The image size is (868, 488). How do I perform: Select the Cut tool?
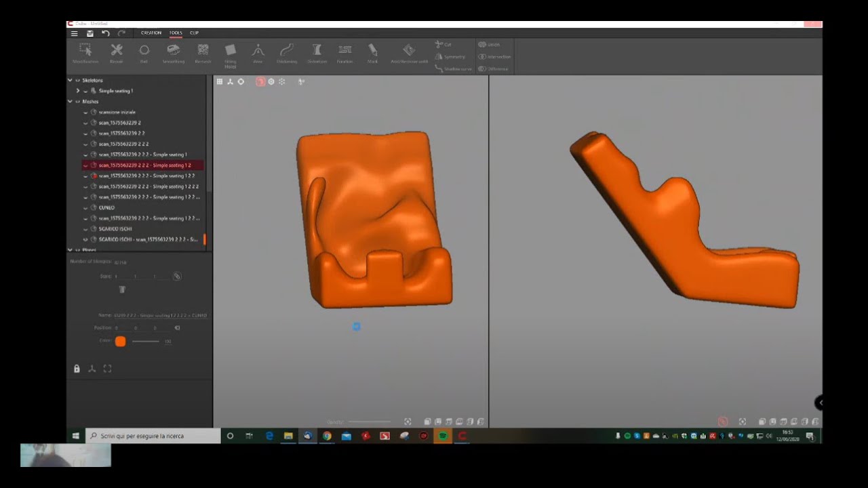click(x=443, y=45)
